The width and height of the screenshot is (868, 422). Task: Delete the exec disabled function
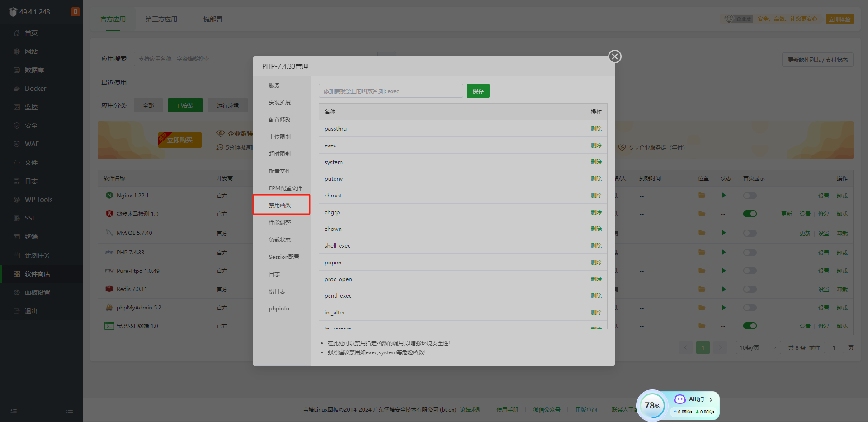[596, 145]
